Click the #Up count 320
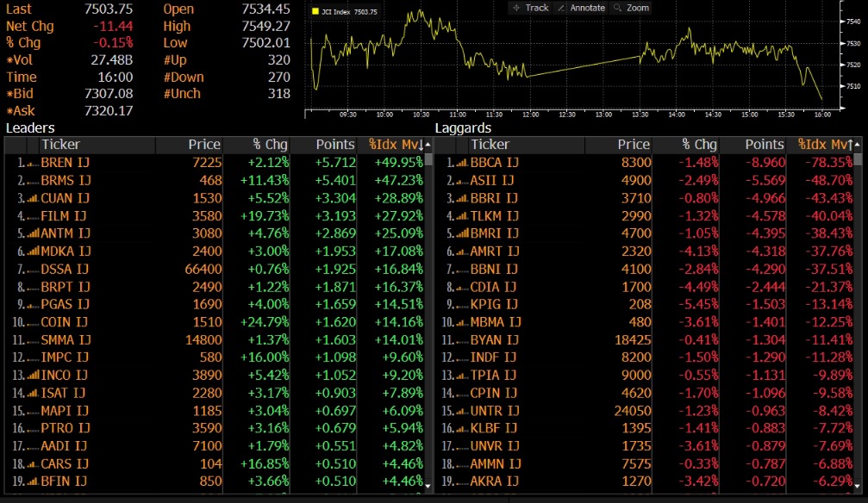The image size is (868, 503). pyautogui.click(x=279, y=60)
